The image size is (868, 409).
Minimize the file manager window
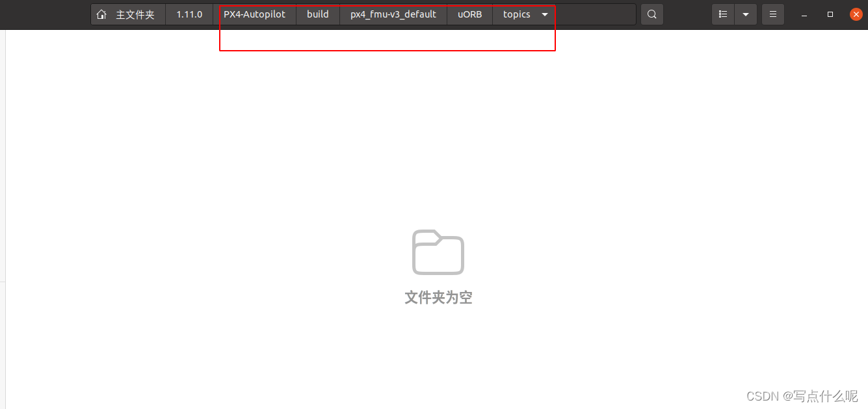806,14
